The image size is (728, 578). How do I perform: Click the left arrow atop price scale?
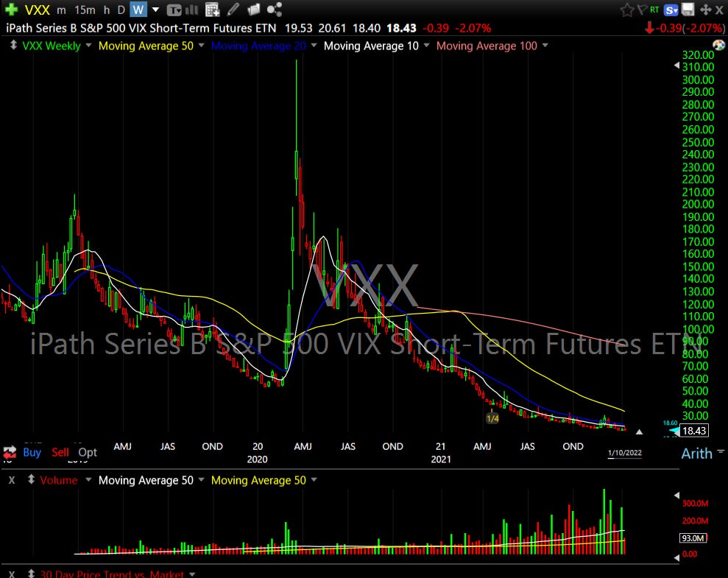676,66
